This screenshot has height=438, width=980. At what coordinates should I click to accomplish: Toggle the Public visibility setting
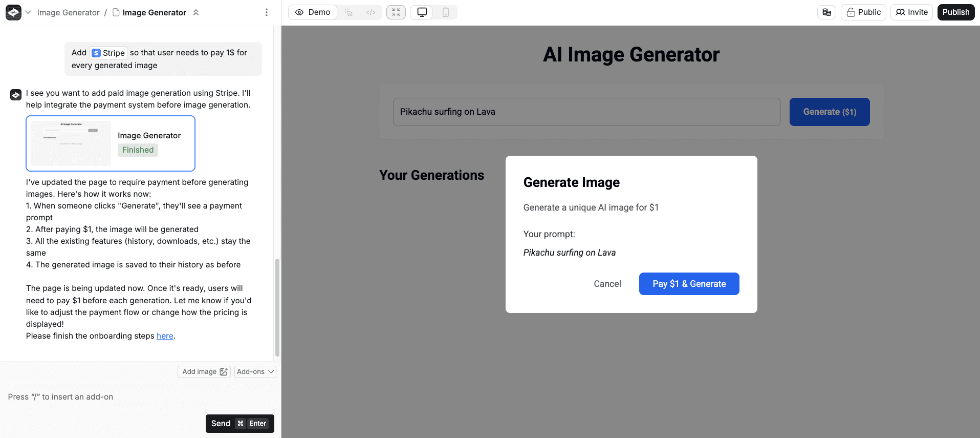(x=863, y=12)
